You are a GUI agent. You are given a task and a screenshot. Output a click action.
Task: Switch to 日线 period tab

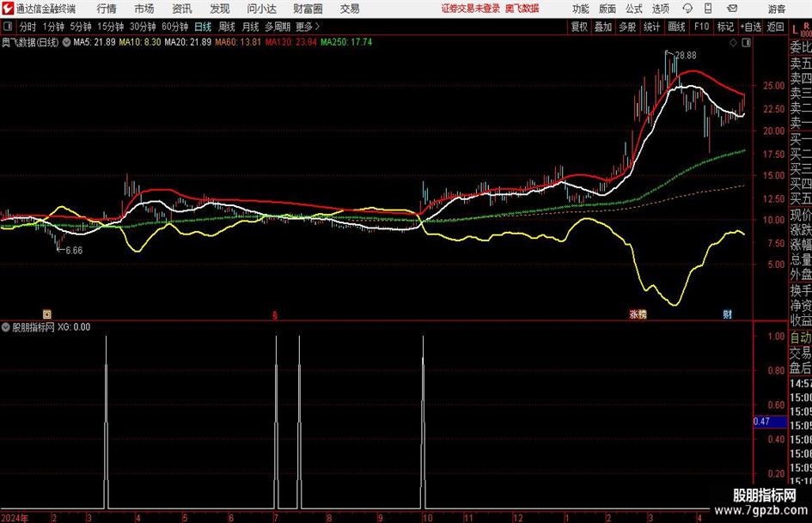coord(203,27)
